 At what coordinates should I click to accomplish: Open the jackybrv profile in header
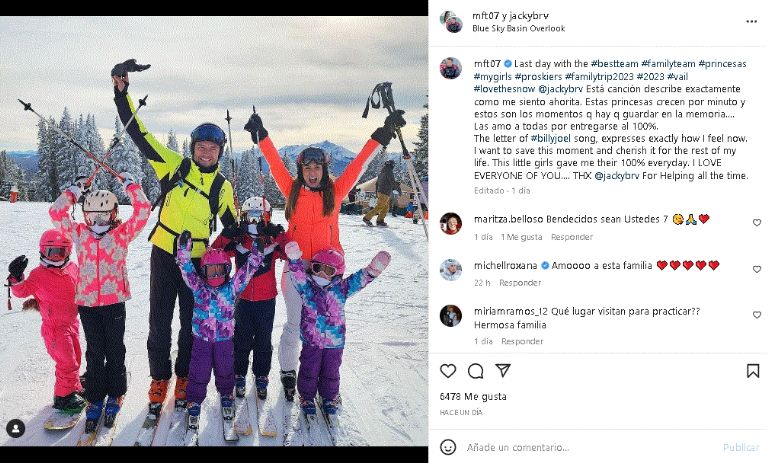[529, 16]
